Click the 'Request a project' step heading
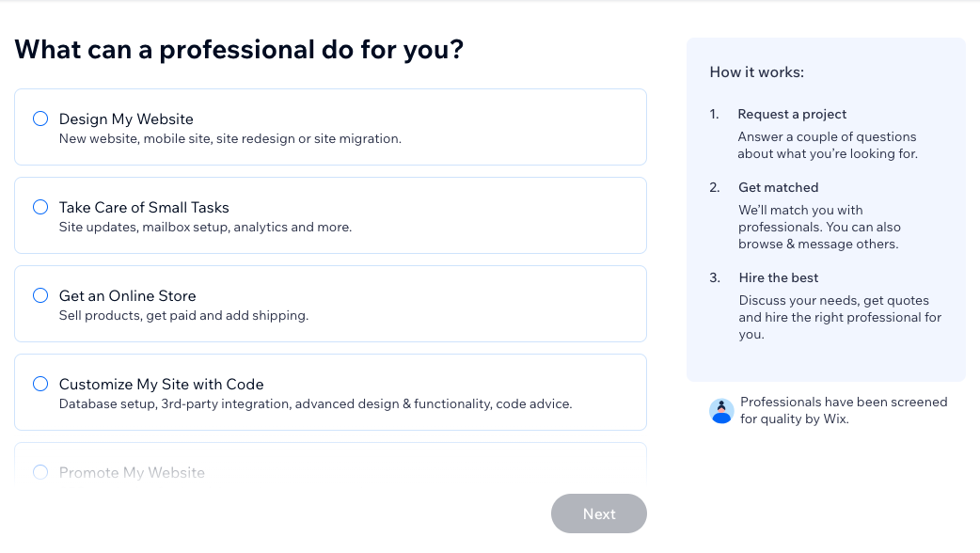The height and width of the screenshot is (553, 980). click(x=792, y=114)
